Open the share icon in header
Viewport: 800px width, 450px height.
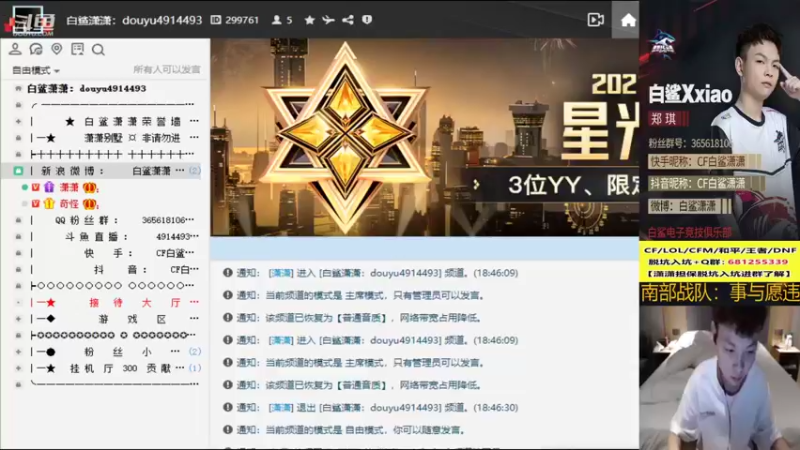coord(348,20)
